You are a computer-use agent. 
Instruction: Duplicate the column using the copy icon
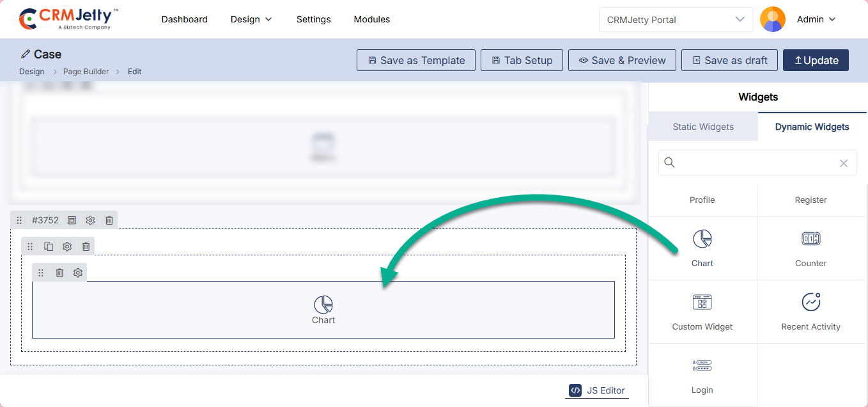pyautogui.click(x=49, y=246)
